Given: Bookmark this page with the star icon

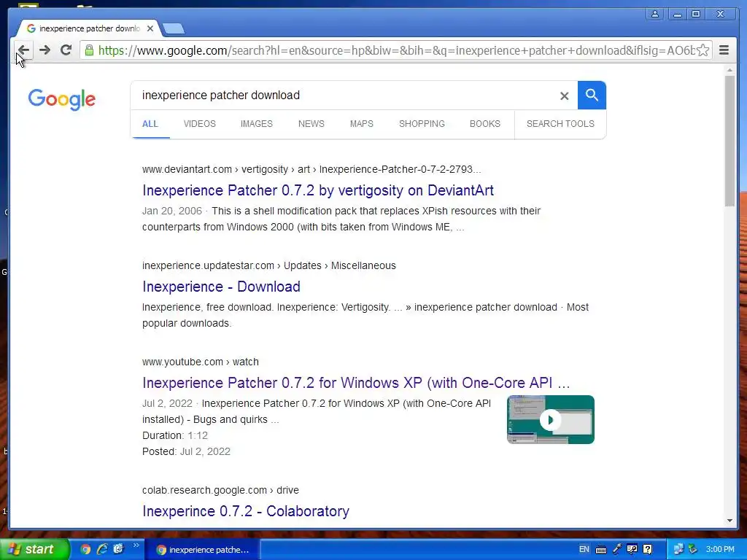Looking at the screenshot, I should (x=703, y=50).
